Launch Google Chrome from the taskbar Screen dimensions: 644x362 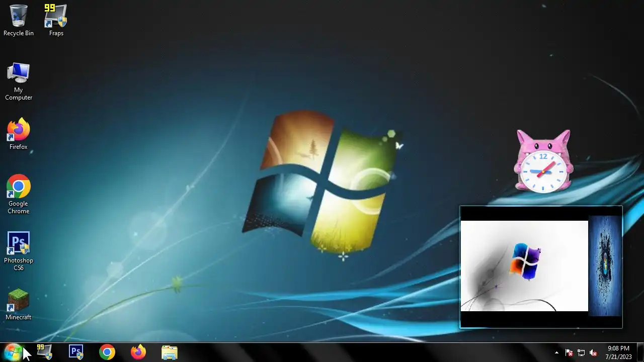pos(107,352)
